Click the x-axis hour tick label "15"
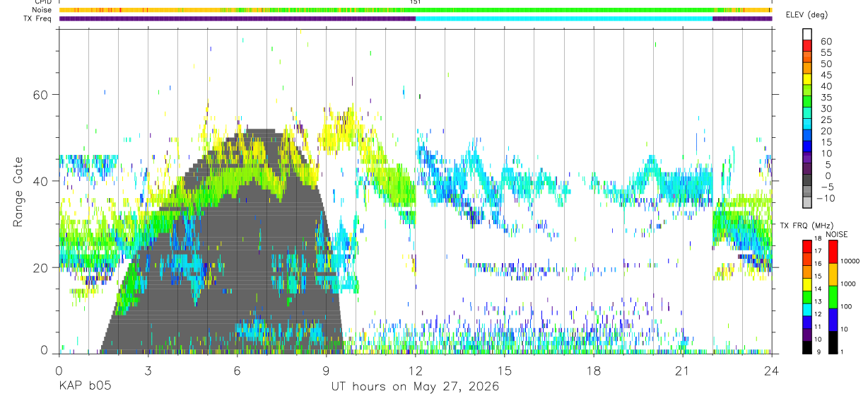 point(504,371)
